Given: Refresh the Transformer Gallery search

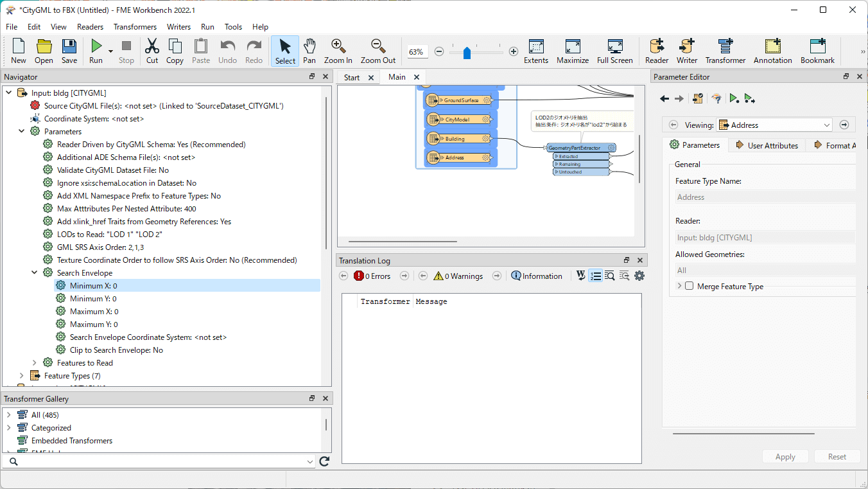Looking at the screenshot, I should click(x=324, y=461).
